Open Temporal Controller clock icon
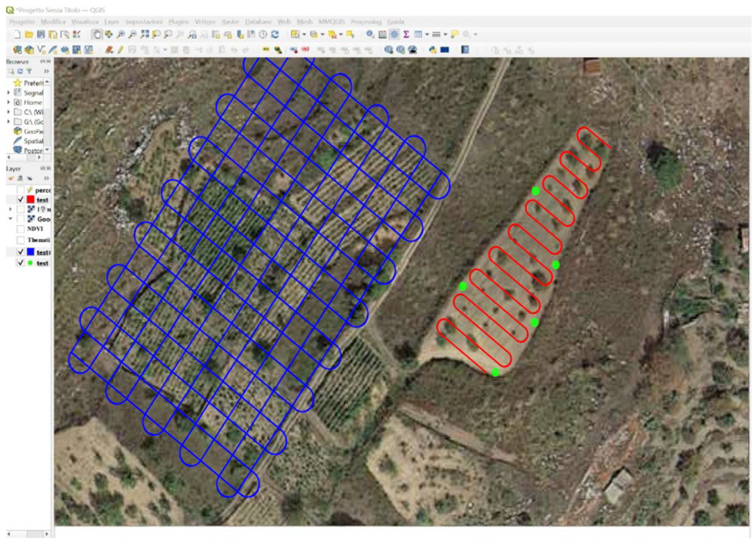 tap(263, 34)
